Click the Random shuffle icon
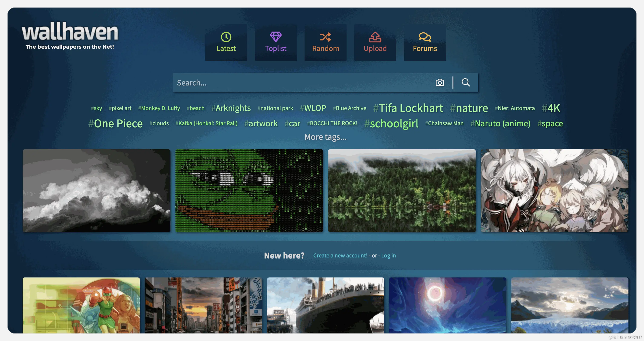Viewport: 644px width, 341px height. click(325, 37)
